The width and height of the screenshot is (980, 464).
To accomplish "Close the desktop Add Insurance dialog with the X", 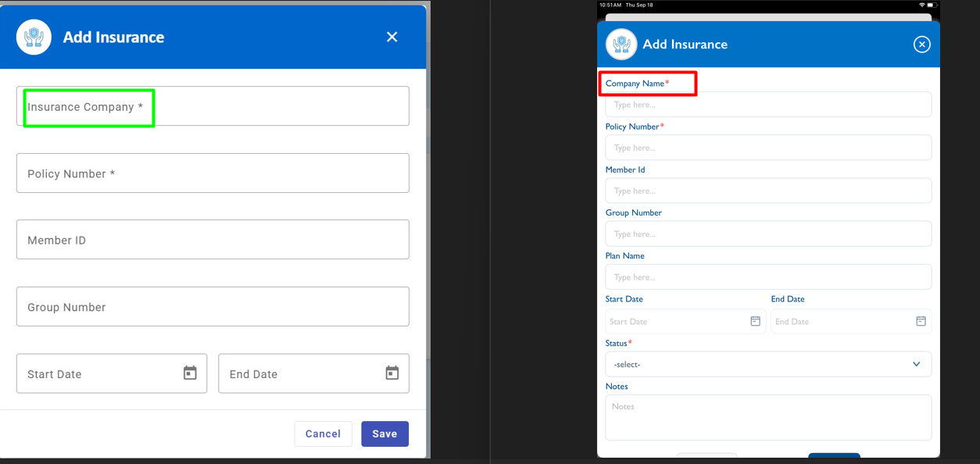I will (392, 37).
